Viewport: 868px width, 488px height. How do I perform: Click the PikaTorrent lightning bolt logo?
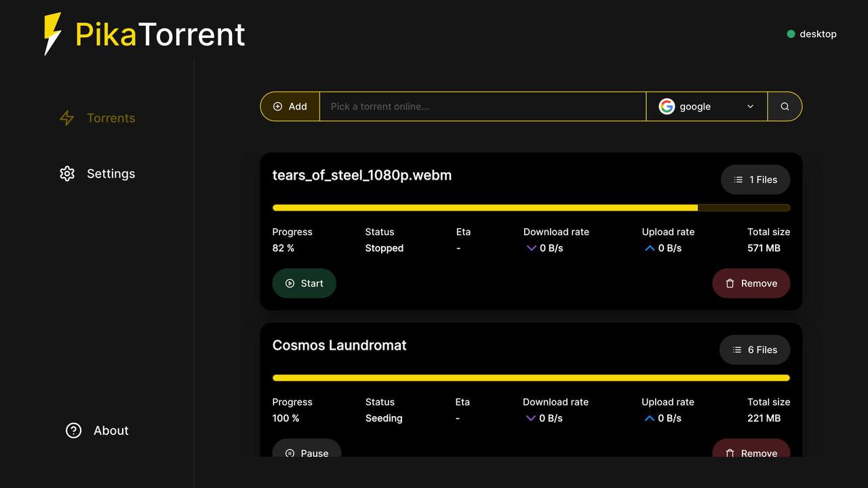(53, 34)
